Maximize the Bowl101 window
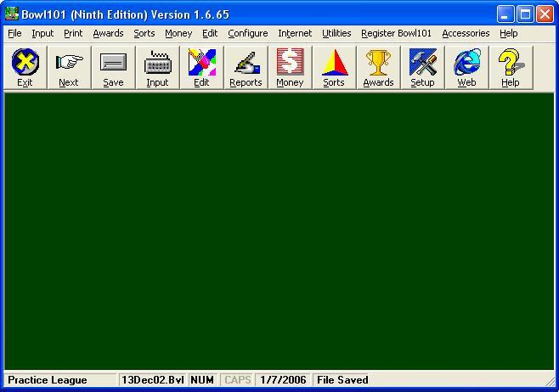This screenshot has height=392, width=559. click(526, 14)
